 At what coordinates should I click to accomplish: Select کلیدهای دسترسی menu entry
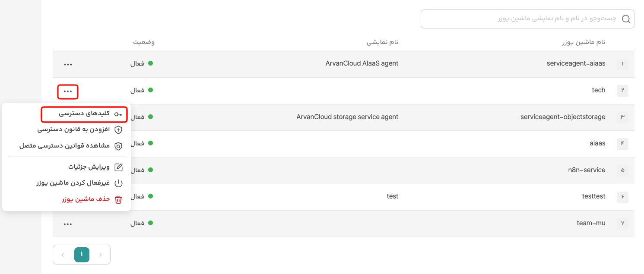click(x=84, y=114)
